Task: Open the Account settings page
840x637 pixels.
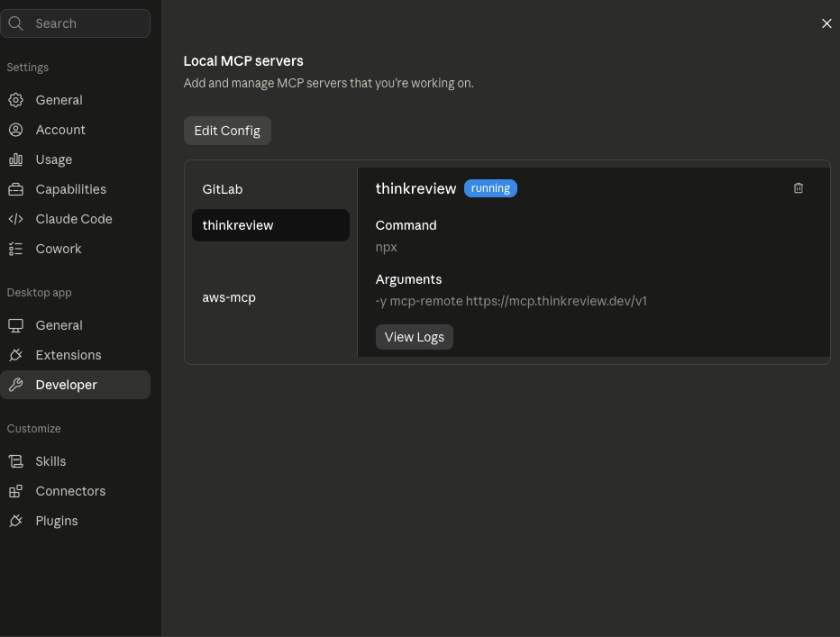Action: point(75,130)
